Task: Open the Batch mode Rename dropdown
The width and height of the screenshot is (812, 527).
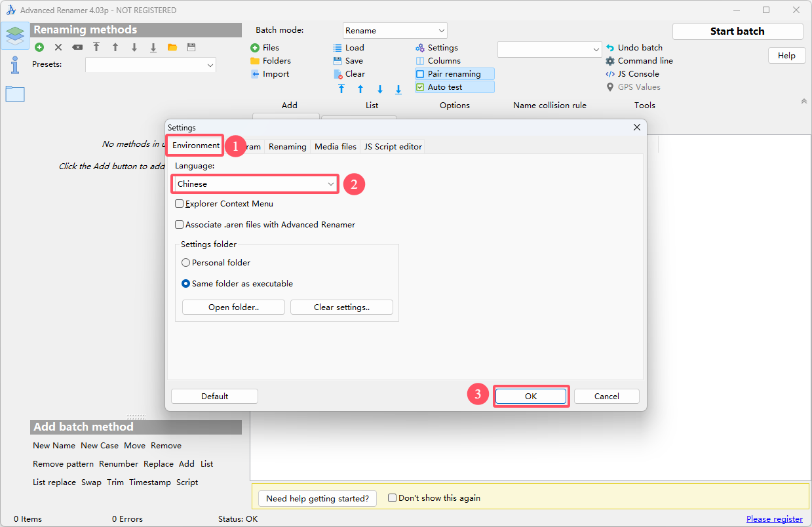Action: (x=395, y=31)
